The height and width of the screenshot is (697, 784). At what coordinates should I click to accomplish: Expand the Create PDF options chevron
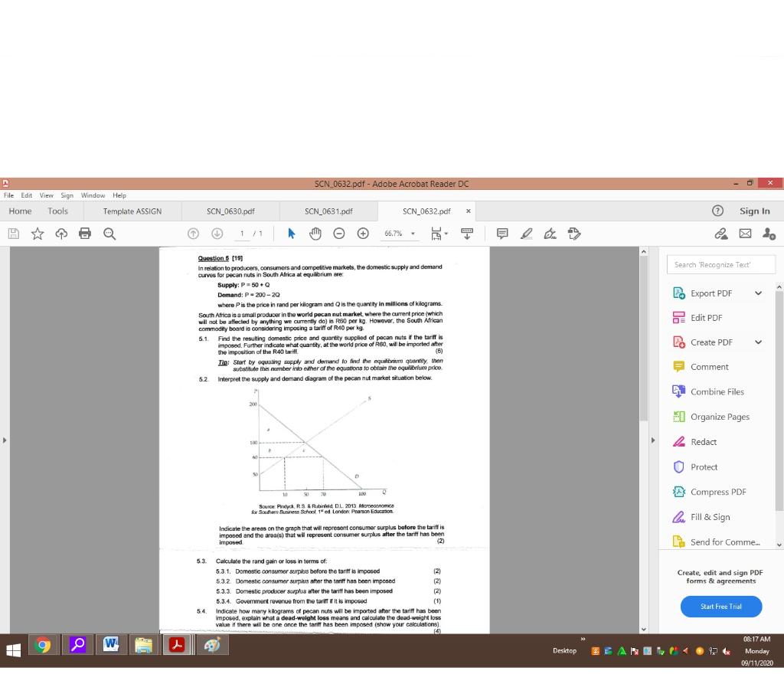tap(758, 342)
